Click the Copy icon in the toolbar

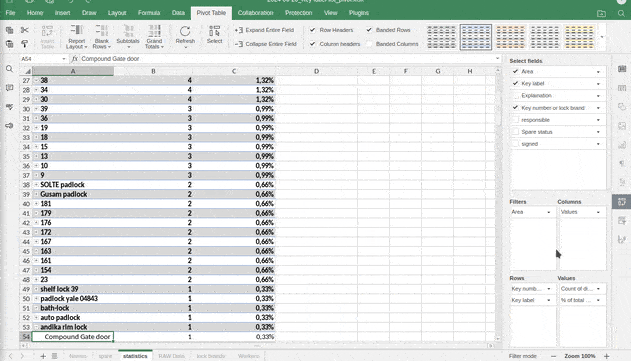point(9,30)
